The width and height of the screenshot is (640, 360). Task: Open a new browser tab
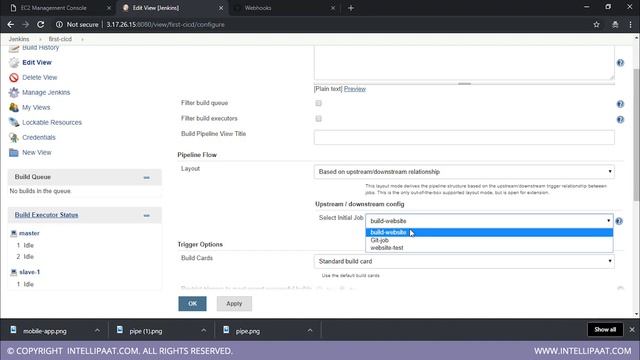click(x=351, y=8)
